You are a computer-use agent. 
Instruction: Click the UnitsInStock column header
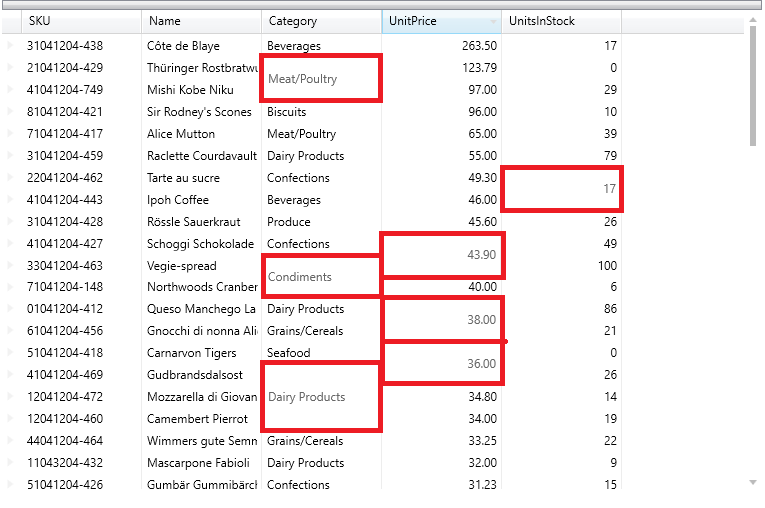[x=560, y=21]
